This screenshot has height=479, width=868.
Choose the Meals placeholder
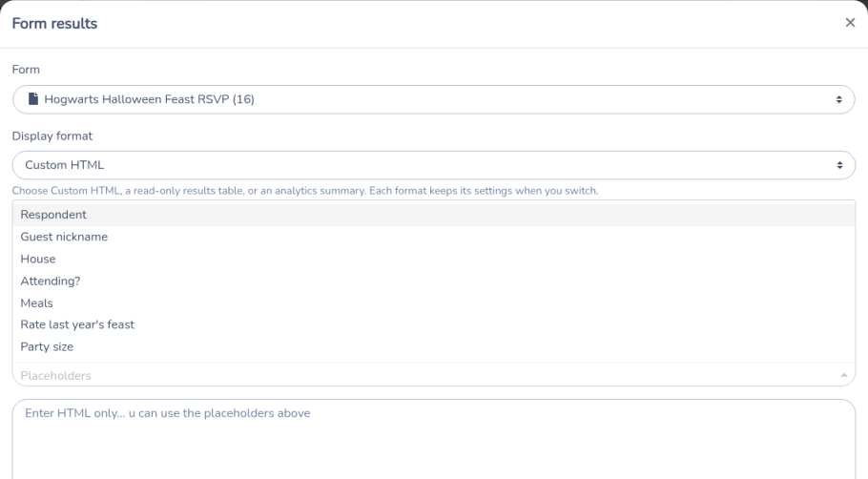pyautogui.click(x=433, y=302)
